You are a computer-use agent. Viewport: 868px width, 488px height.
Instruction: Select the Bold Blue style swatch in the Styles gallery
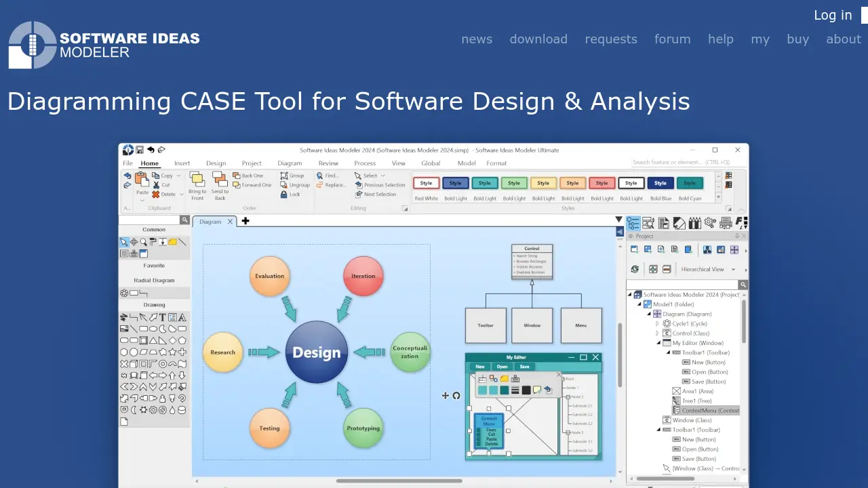point(660,183)
